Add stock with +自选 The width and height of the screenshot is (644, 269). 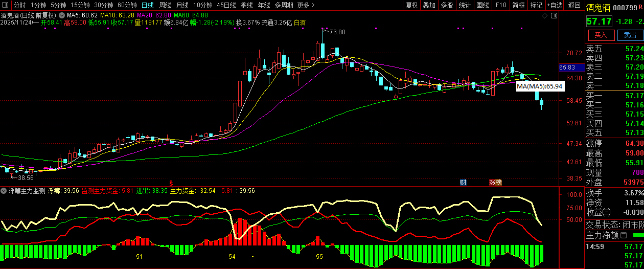[x=555, y=5]
